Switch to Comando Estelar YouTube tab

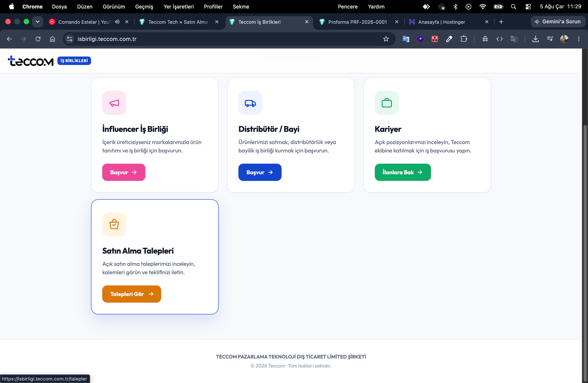[85, 22]
